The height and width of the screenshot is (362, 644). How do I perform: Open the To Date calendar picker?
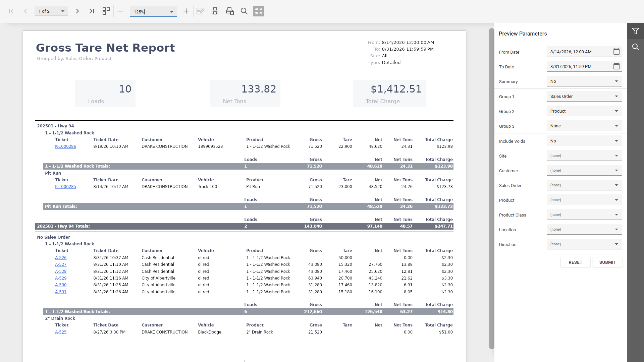pyautogui.click(x=616, y=66)
